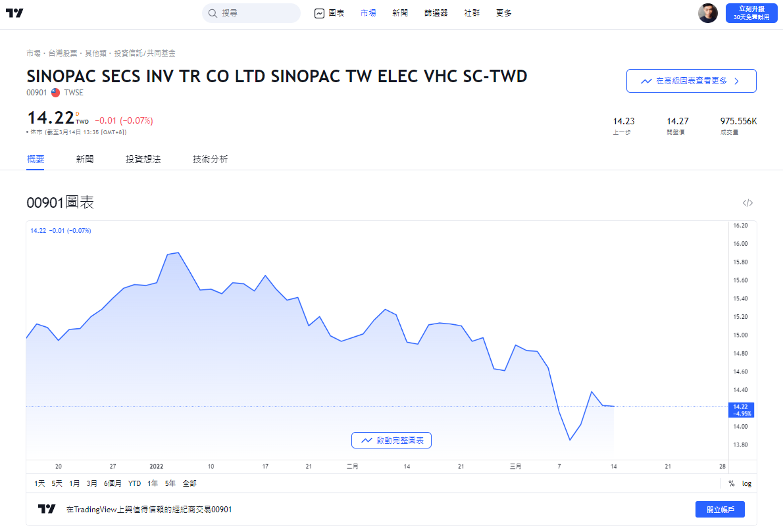This screenshot has width=783, height=532.
Task: Select the 5年 time range
Action: click(170, 483)
